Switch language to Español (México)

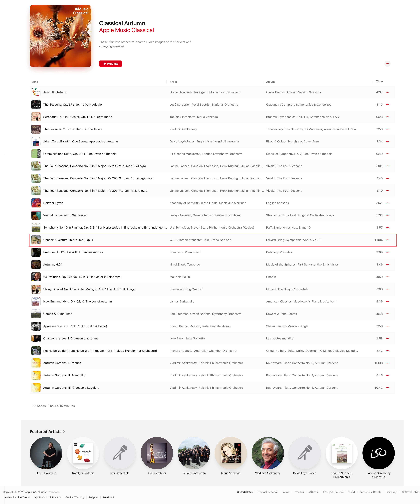click(267, 492)
